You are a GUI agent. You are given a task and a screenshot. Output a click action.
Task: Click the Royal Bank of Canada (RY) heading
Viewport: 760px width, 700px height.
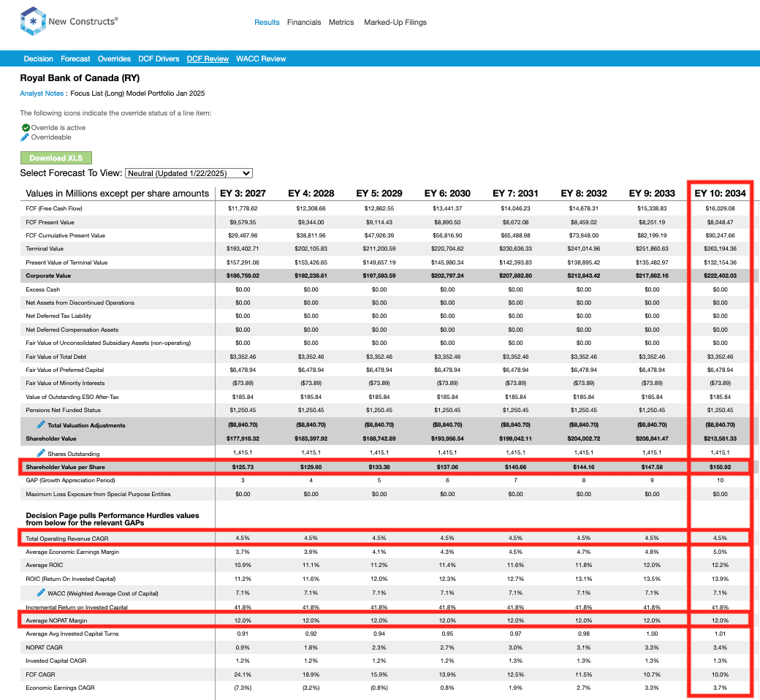80,78
